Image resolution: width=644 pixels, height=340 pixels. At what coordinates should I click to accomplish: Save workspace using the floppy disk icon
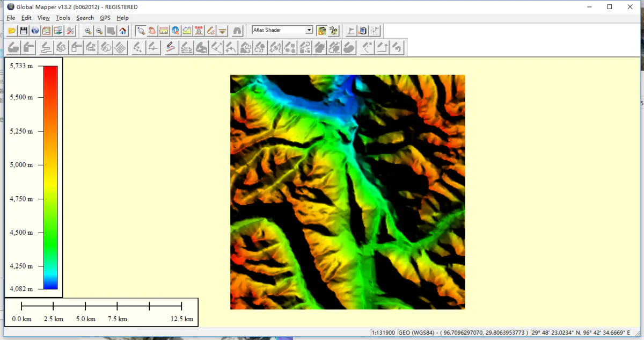click(x=24, y=31)
